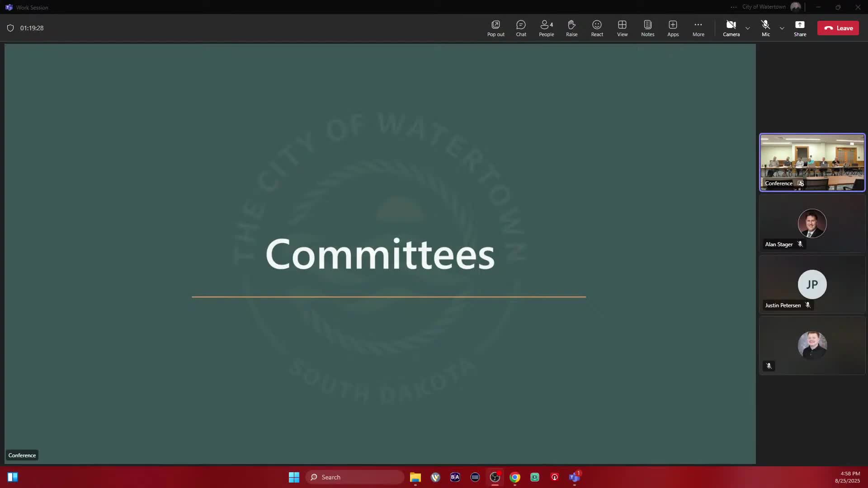This screenshot has height=488, width=868.
Task: Open the More actions menu
Action: tap(698, 28)
